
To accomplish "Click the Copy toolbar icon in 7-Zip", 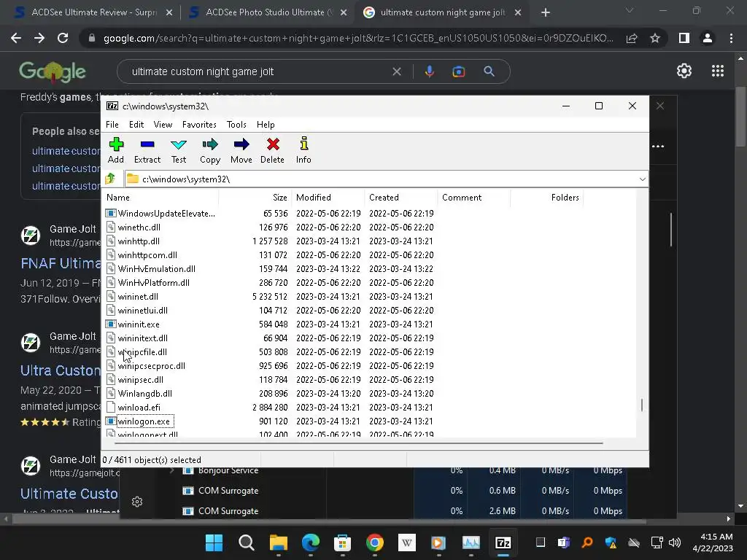I will (x=210, y=150).
